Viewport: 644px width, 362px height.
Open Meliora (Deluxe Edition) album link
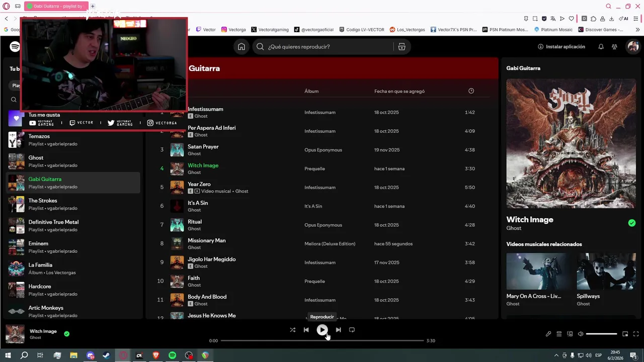pos(330,244)
